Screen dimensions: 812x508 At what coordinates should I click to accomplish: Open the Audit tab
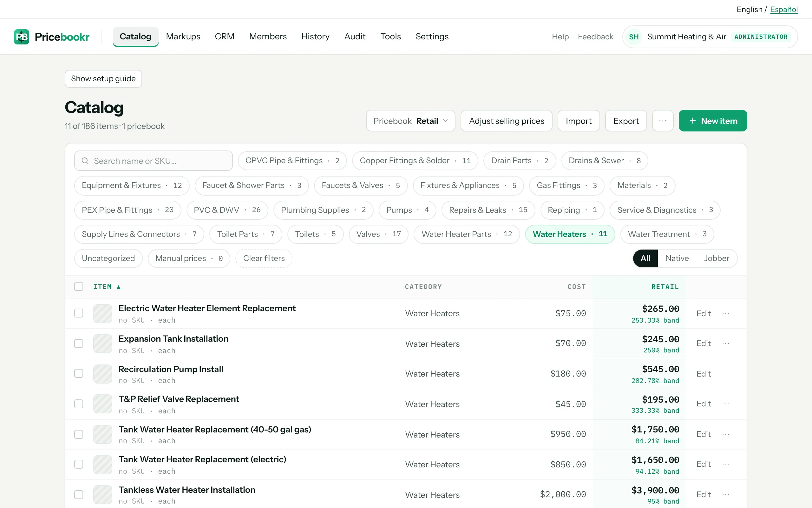pos(355,36)
